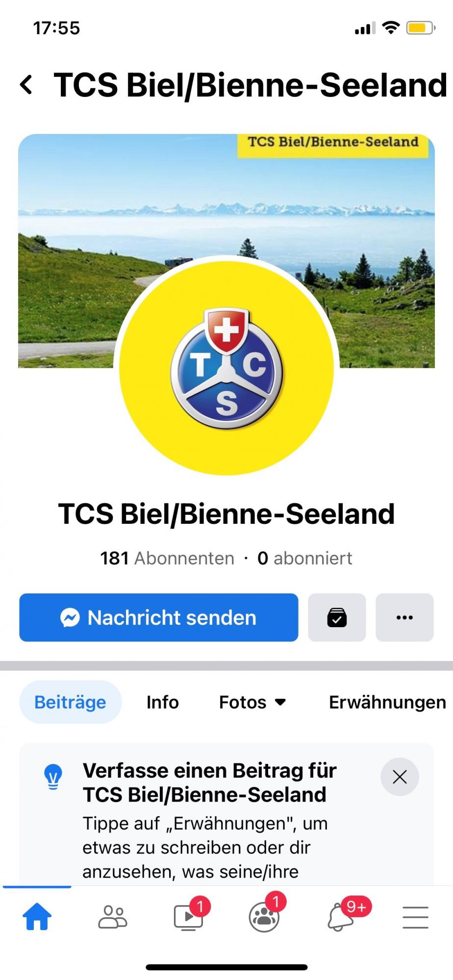Tap the following-status icon button beside Nachricht senden
The image size is (453, 980).
pyautogui.click(x=337, y=617)
